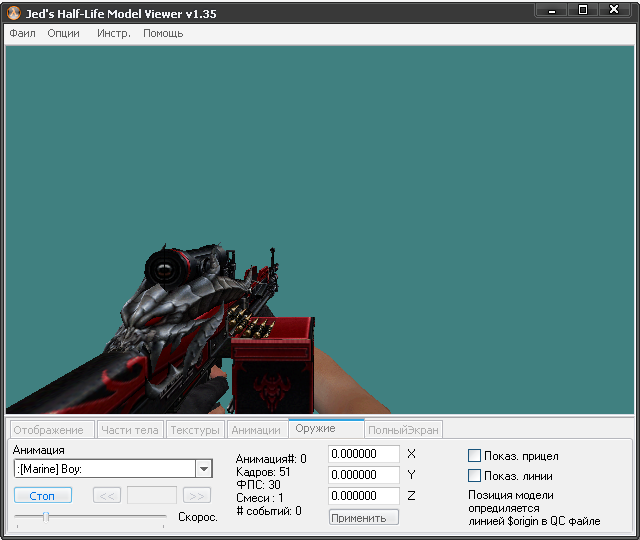Open the Помощь menu
The image size is (640, 540).
pos(163,33)
